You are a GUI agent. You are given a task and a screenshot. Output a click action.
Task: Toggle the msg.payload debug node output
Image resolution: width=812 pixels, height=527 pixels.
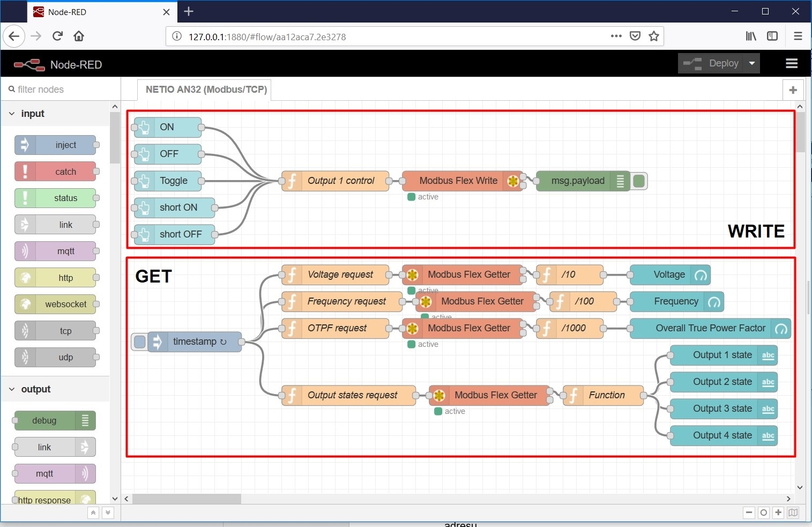pos(639,181)
